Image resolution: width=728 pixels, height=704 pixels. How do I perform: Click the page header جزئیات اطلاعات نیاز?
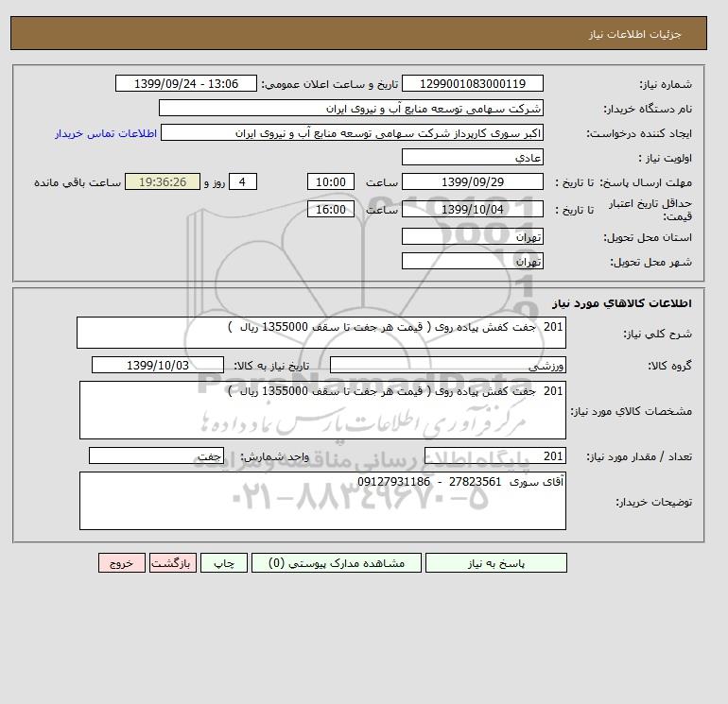pos(634,34)
